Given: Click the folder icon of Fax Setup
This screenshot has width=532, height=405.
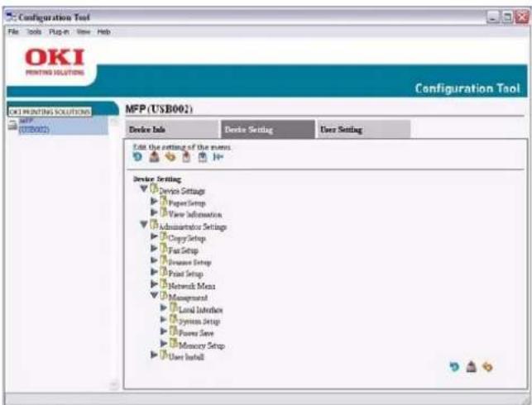Looking at the screenshot, I should coord(164,249).
